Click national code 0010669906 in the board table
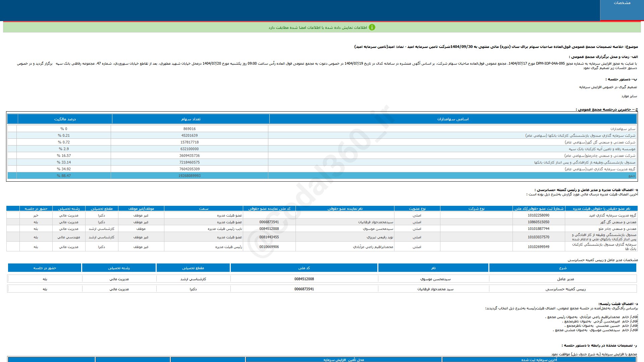 (x=269, y=247)
